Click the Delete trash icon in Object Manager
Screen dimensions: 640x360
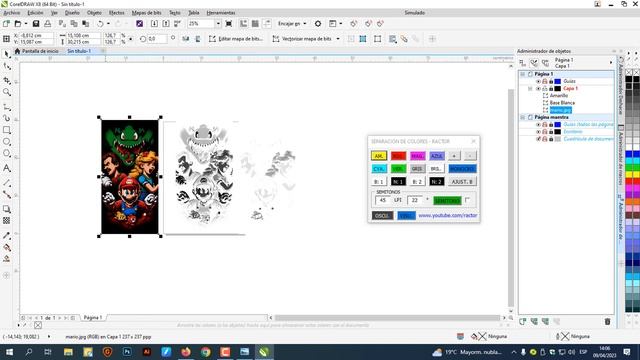(x=607, y=322)
